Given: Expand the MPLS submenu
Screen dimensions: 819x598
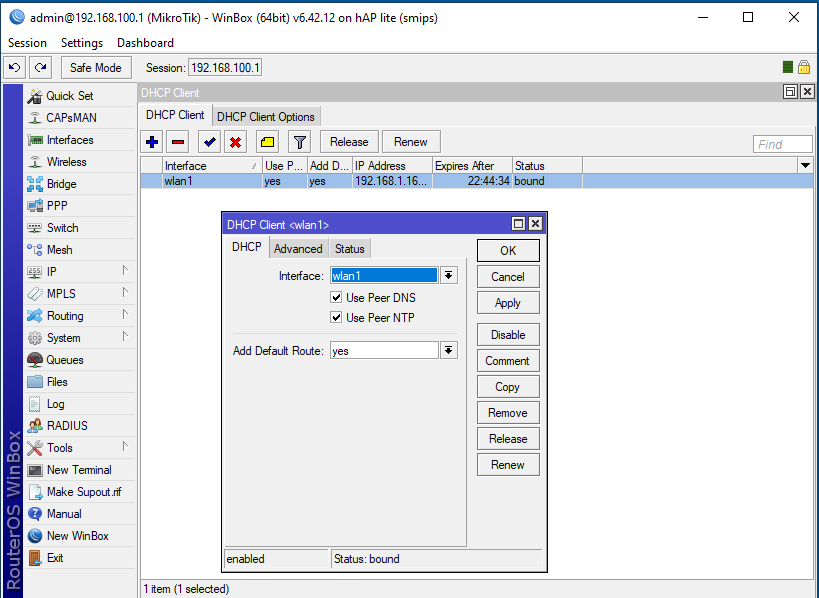Looking at the screenshot, I should (x=80, y=294).
